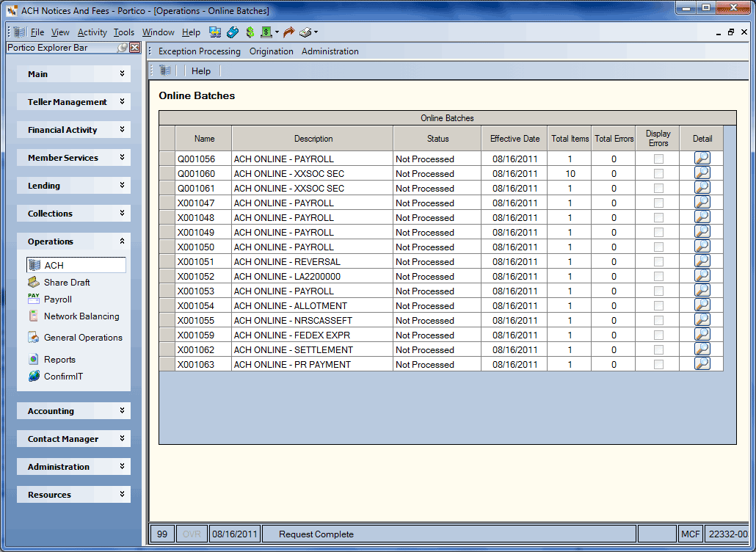The image size is (756, 552).
Task: Click the red curved arrow toolbar icon
Action: point(288,32)
